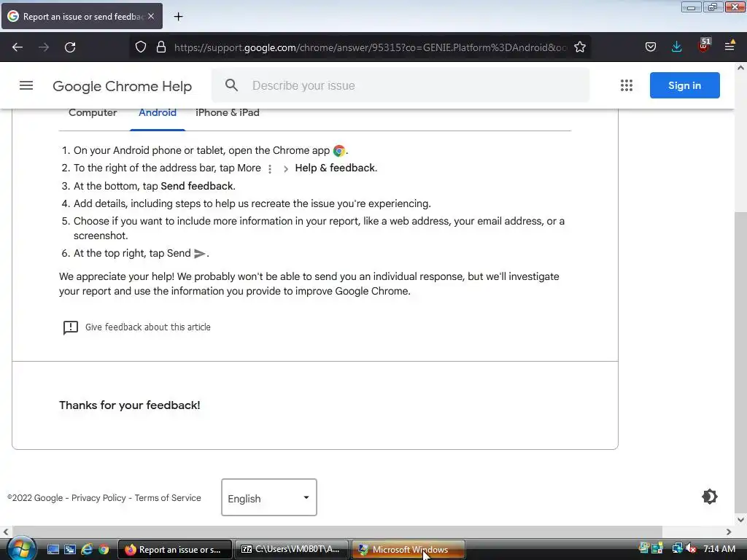Bookmark this page with star icon
The width and height of the screenshot is (747, 560).
(x=580, y=47)
